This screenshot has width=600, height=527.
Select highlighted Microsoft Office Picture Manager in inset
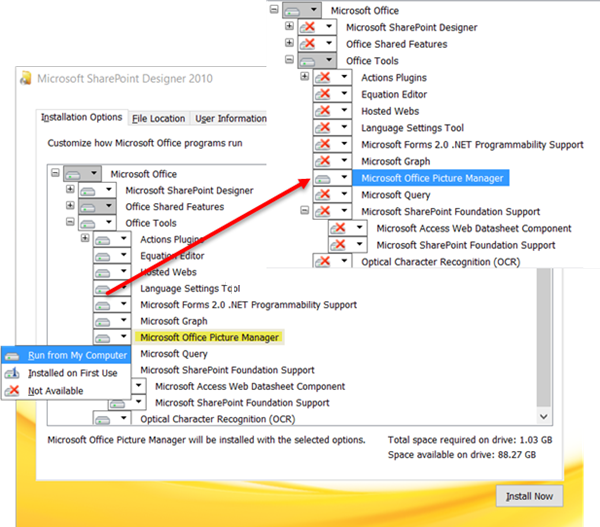click(431, 178)
